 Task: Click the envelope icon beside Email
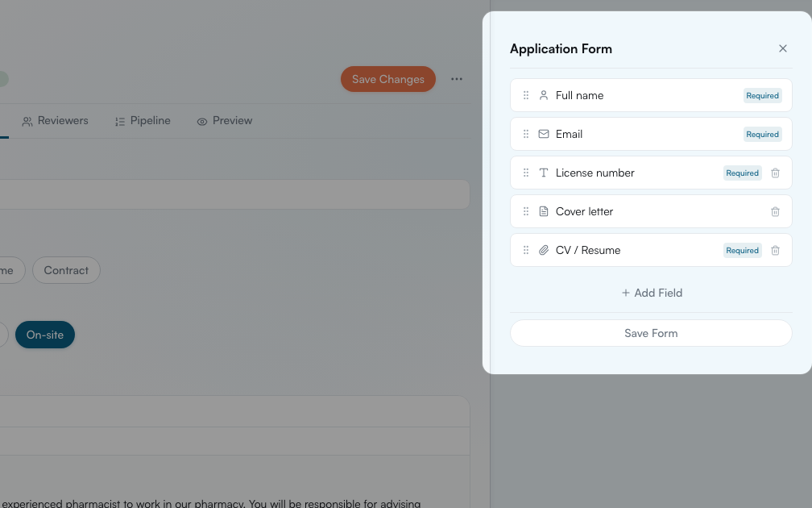(543, 134)
